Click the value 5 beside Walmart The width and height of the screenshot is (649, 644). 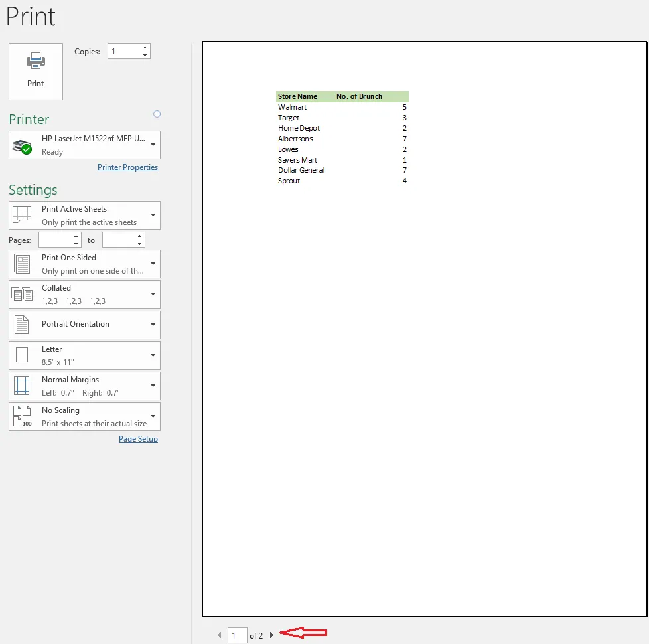405,107
